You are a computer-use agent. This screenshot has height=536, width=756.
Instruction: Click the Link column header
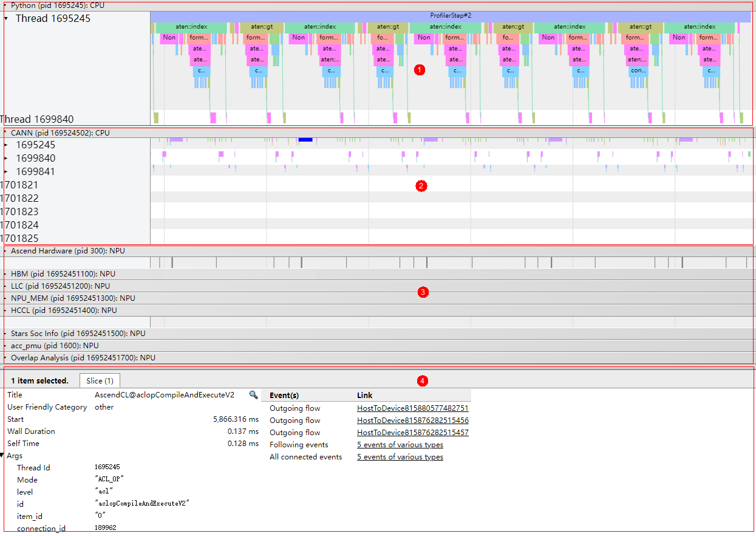(x=365, y=396)
